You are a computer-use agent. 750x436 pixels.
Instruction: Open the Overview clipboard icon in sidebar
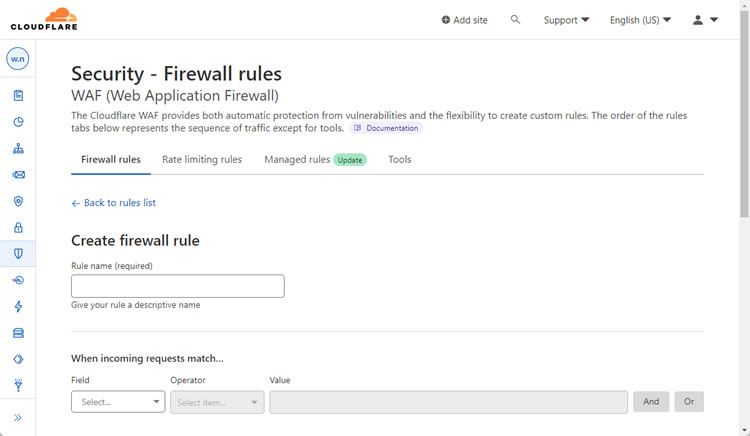tap(18, 96)
